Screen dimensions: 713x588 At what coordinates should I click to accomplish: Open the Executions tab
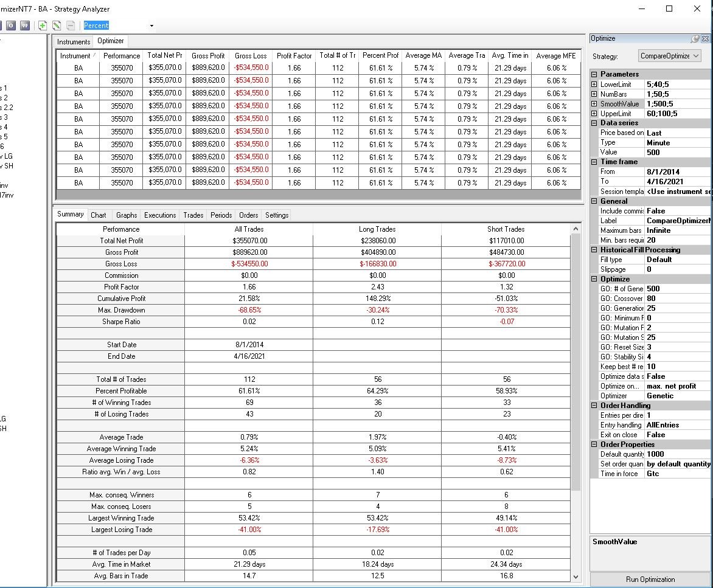point(160,215)
